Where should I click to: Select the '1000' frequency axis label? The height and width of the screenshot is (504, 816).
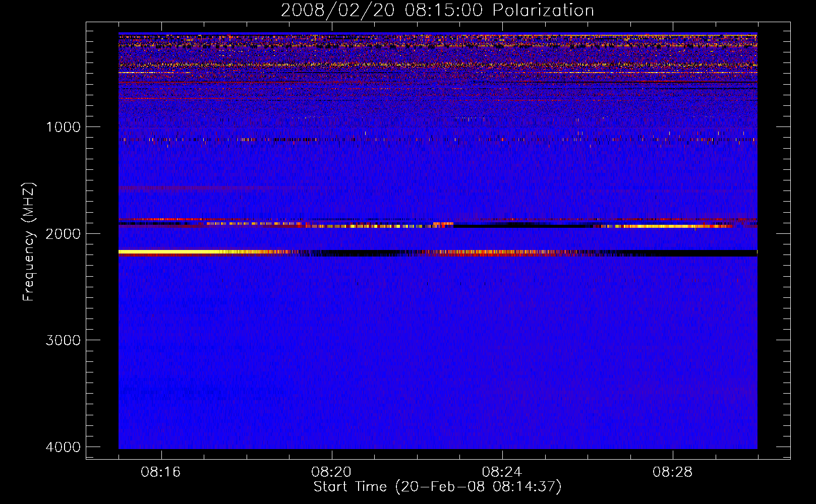pyautogui.click(x=63, y=127)
